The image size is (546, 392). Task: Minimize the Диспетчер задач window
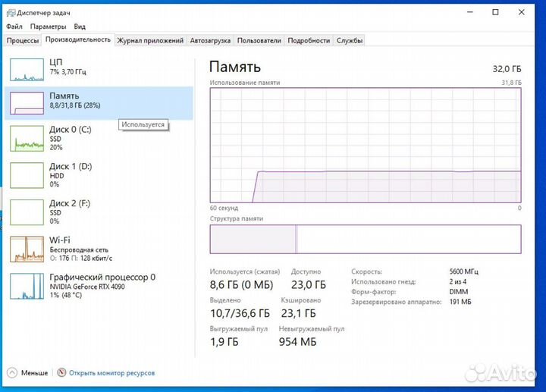(470, 12)
